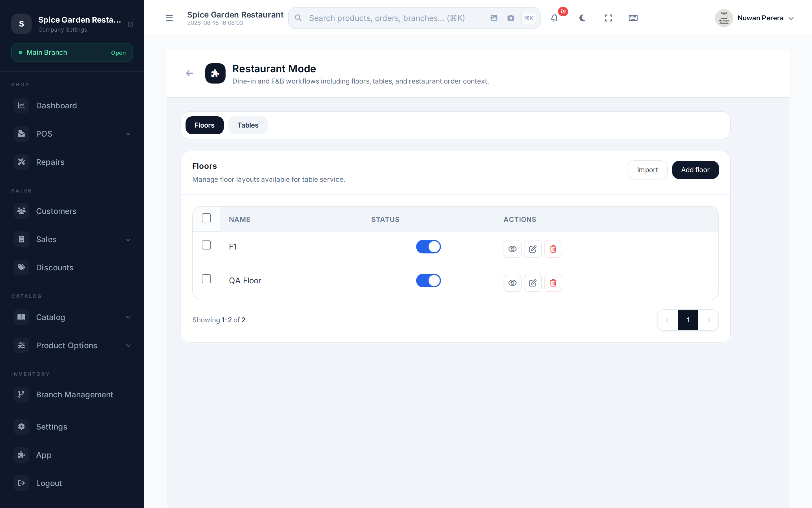The width and height of the screenshot is (812, 508).
Task: Open Settings in sidebar
Action: [x=72, y=427]
